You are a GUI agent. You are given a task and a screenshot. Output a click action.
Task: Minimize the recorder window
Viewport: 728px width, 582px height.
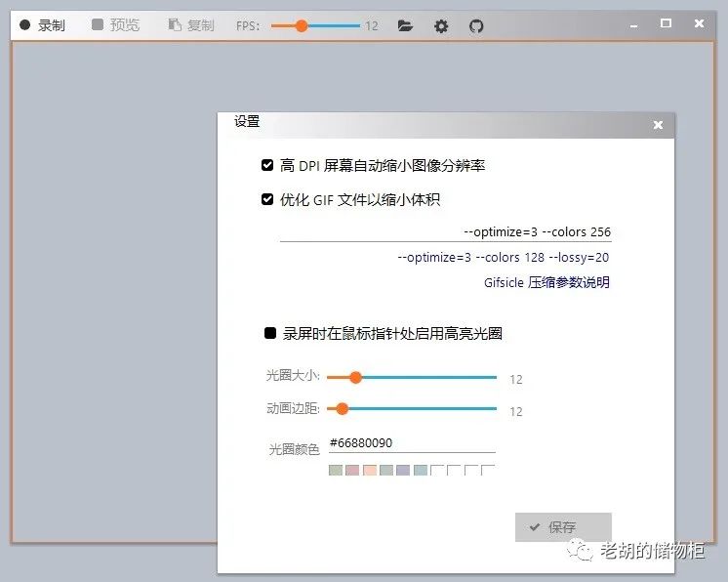point(633,26)
